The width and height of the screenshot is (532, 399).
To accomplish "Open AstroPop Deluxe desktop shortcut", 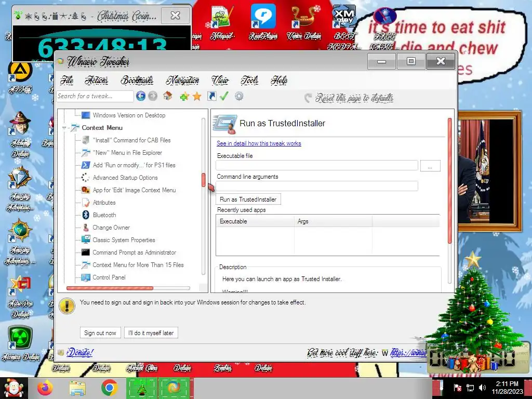I will pos(21,297).
